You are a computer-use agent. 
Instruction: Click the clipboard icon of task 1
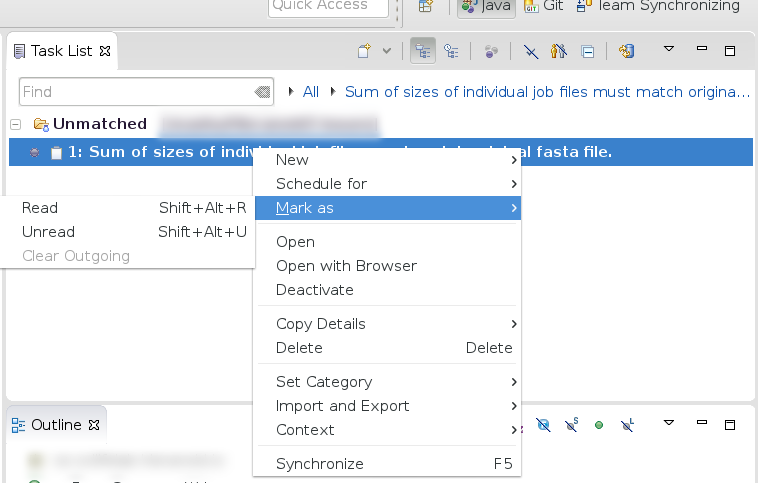tap(57, 152)
